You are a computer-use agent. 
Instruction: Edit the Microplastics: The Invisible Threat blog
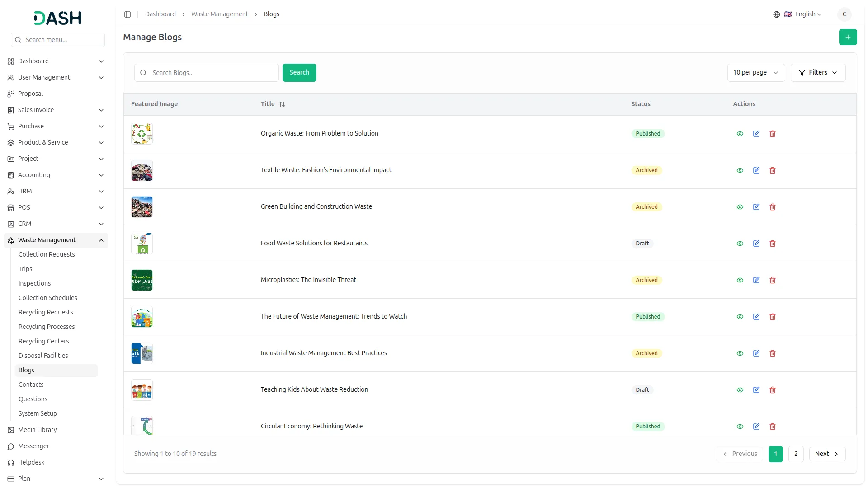(x=756, y=280)
